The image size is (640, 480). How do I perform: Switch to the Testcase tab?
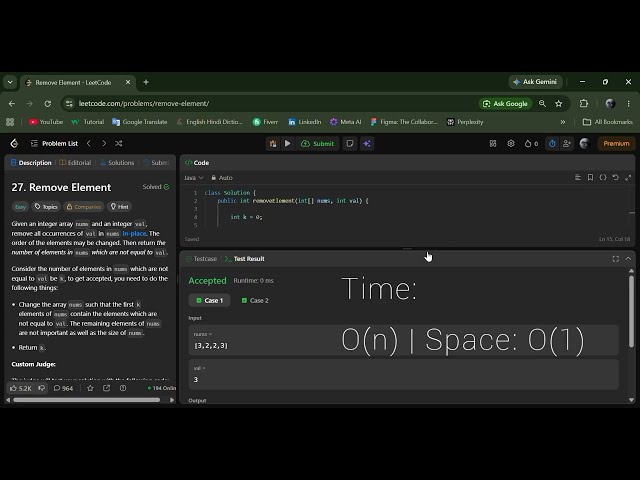202,259
